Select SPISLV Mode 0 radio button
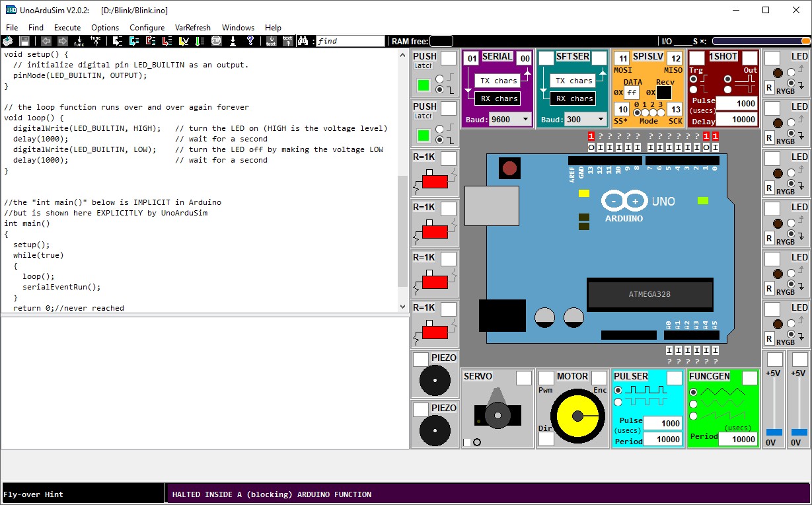This screenshot has width=812, height=505. [638, 113]
